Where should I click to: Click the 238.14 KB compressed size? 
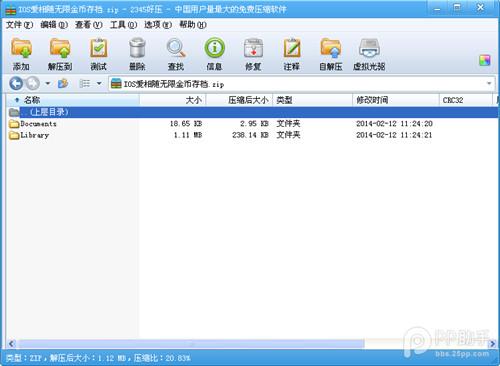click(250, 135)
